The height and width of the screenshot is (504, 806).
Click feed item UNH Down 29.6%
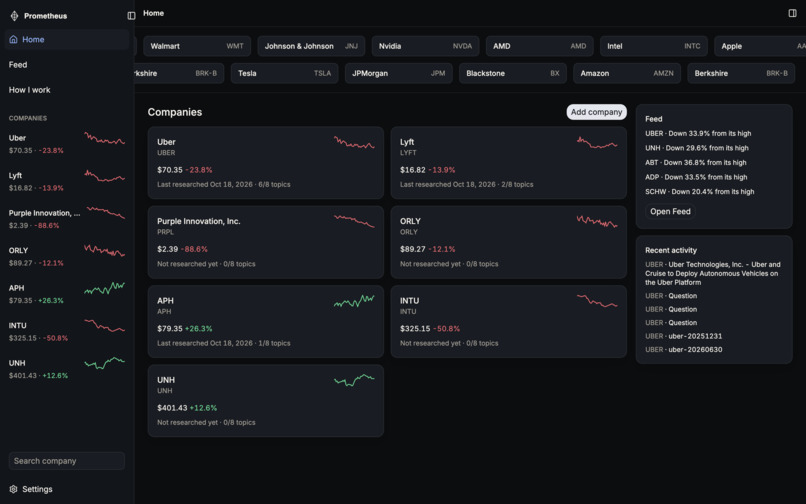click(x=697, y=148)
